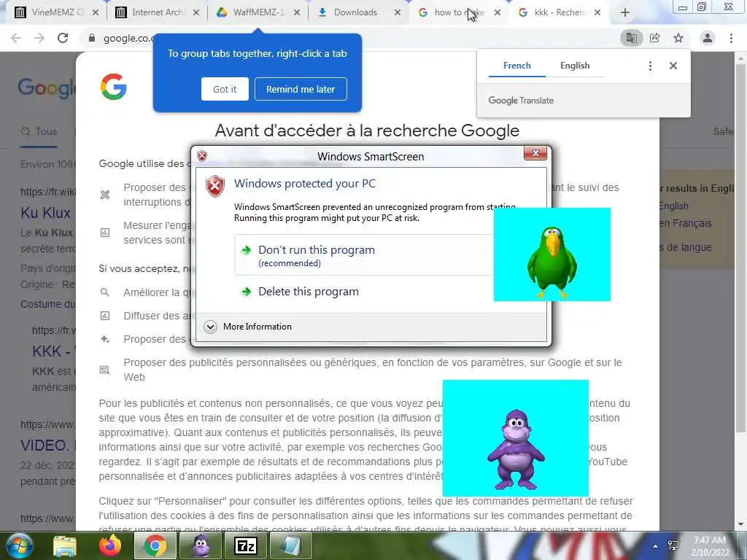747x560 pixels.
Task: Switch to the WaffMEMZ Google Drive tab
Action: [x=258, y=12]
